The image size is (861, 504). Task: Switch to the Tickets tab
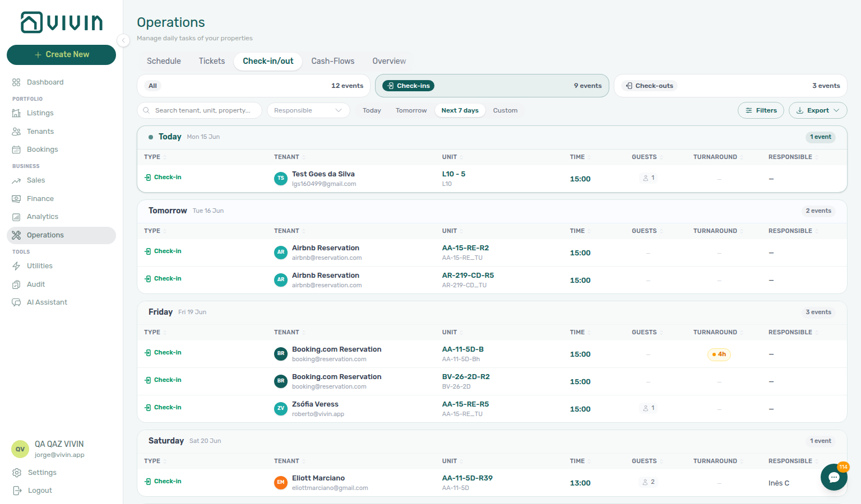212,61
